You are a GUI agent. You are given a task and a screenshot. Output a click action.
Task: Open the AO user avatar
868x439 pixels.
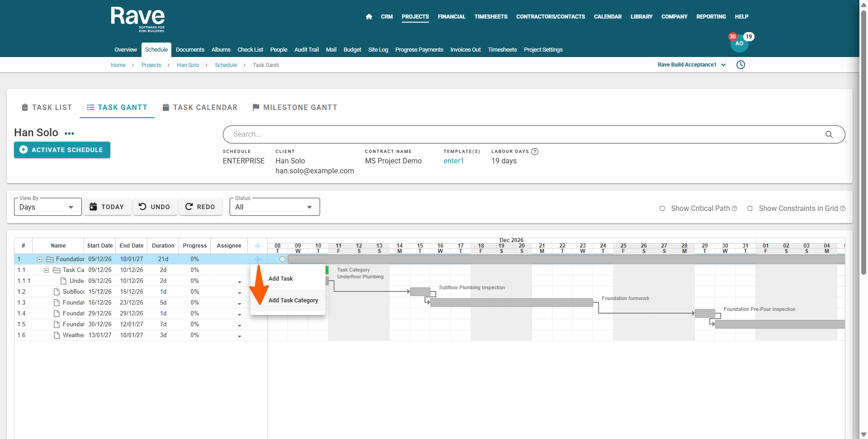coord(739,44)
